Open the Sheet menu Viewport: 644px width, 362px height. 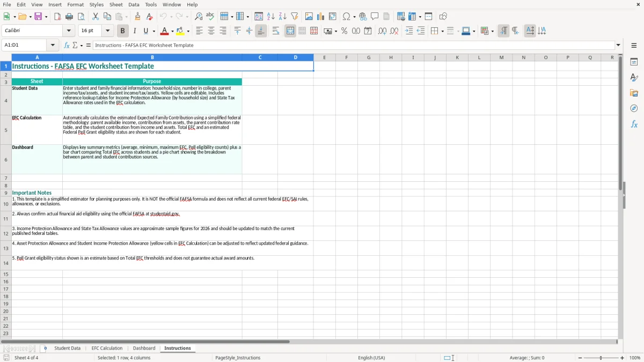pos(116,4)
